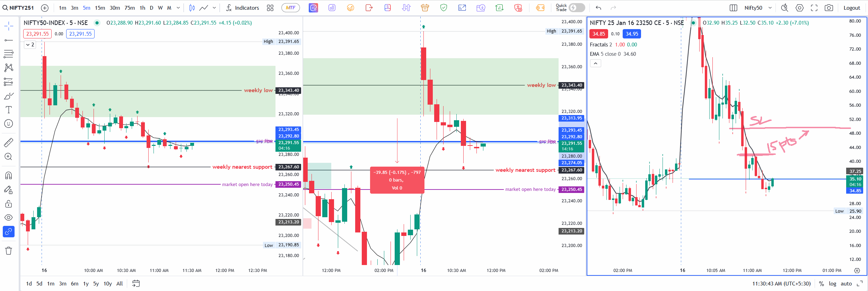This screenshot has width=868, height=291.
Task: Select the brush drawing tool
Action: 9,96
